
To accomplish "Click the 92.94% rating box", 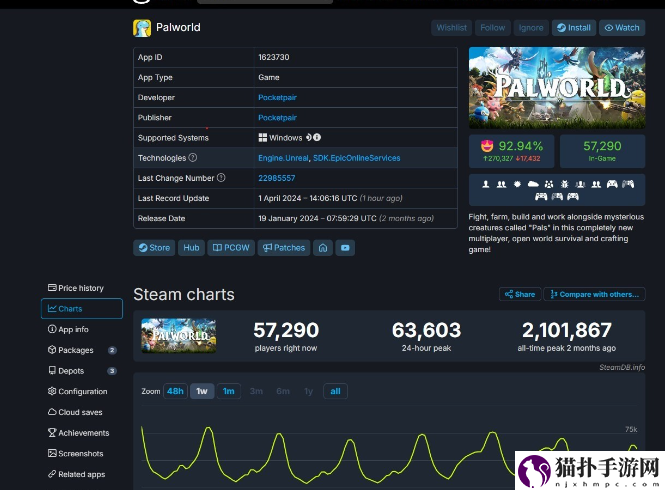I will point(511,151).
